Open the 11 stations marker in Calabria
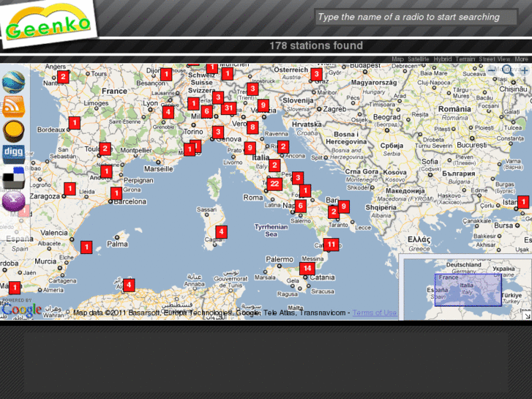 [331, 244]
